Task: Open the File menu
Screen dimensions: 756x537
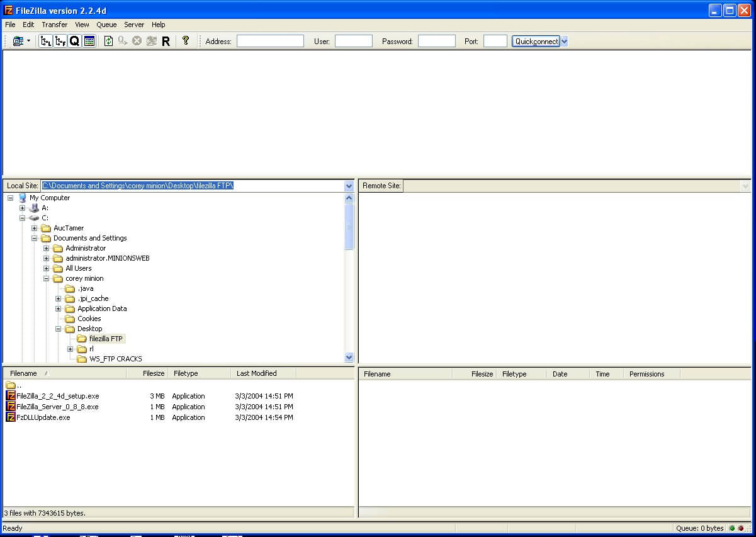Action: [10, 25]
